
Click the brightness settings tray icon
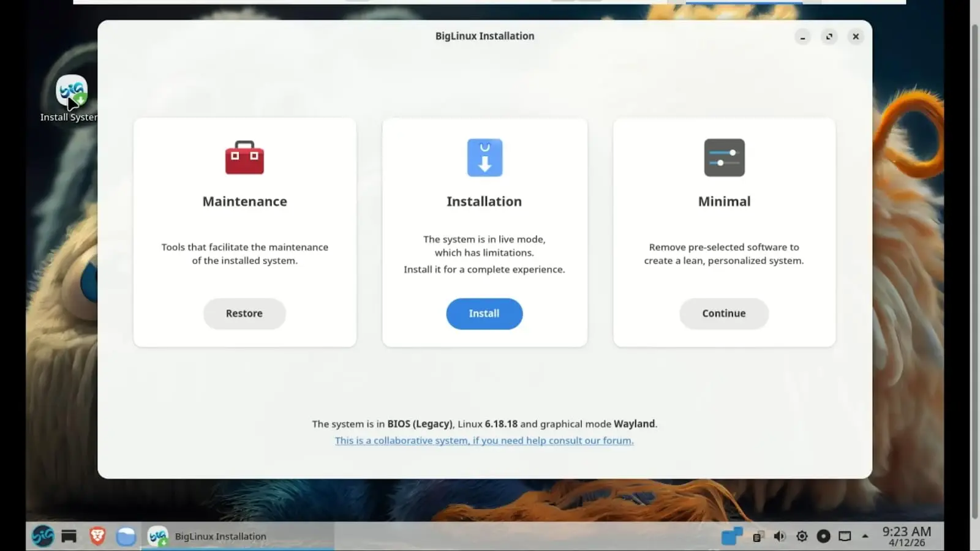tap(802, 536)
